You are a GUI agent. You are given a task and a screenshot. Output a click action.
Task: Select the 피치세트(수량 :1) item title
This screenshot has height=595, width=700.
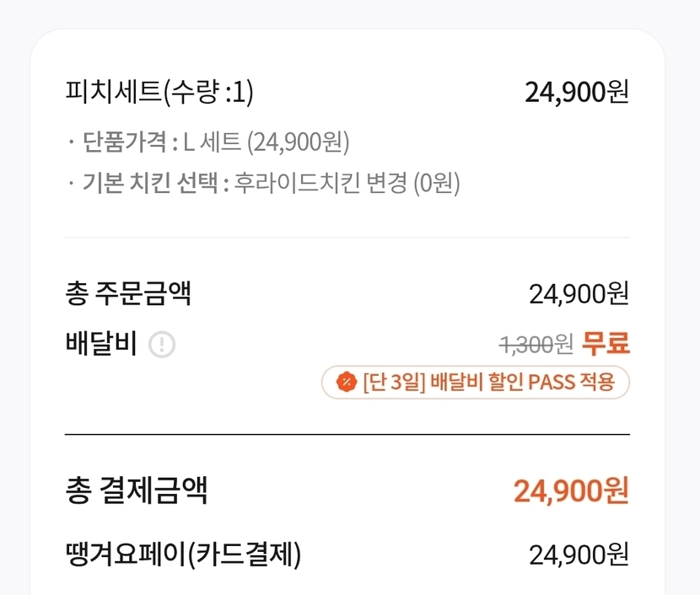159,92
